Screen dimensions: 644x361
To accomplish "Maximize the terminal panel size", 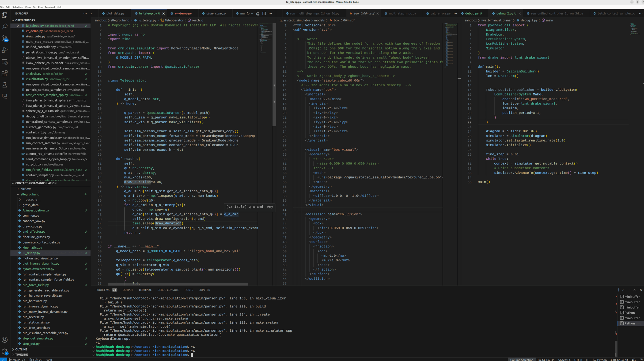I will [634, 290].
